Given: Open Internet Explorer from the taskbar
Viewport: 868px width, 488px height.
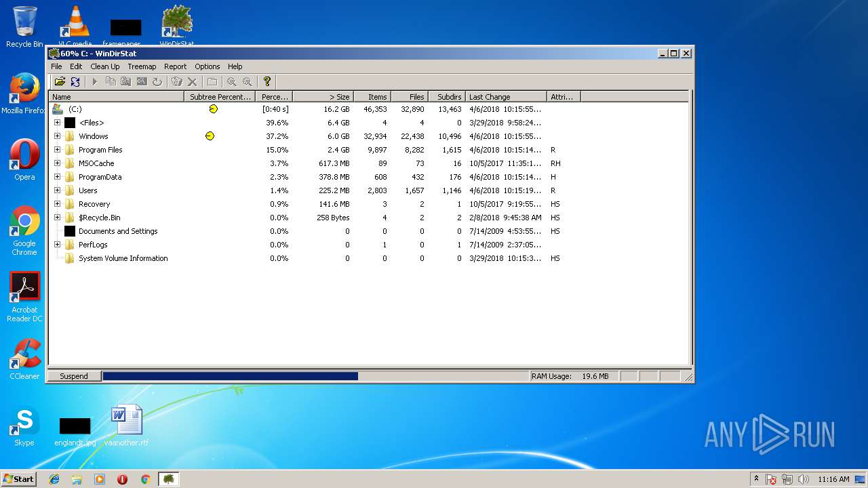Looking at the screenshot, I should click(x=54, y=479).
